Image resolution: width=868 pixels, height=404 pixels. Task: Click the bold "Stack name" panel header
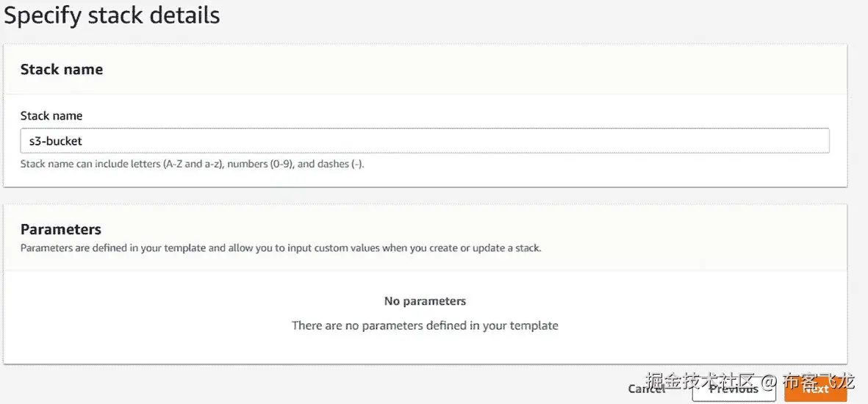click(x=62, y=70)
